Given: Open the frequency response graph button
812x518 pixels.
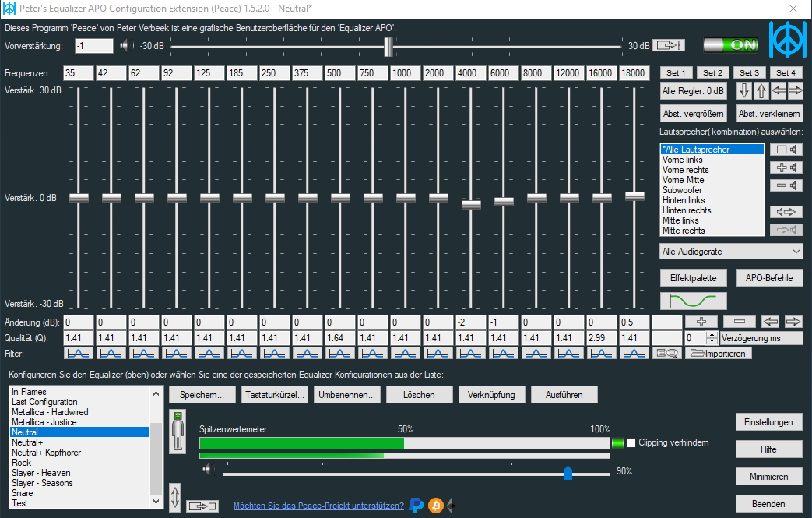Looking at the screenshot, I should (x=693, y=301).
